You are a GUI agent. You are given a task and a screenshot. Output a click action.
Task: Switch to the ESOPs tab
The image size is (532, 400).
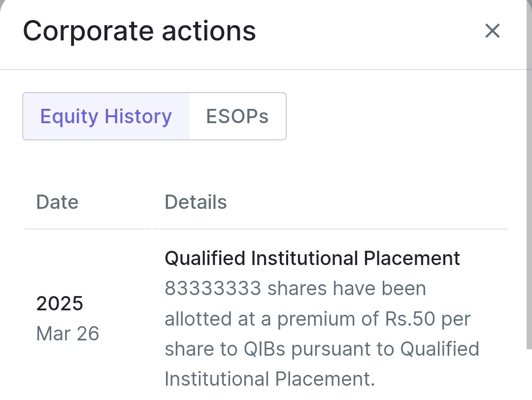[x=237, y=116]
